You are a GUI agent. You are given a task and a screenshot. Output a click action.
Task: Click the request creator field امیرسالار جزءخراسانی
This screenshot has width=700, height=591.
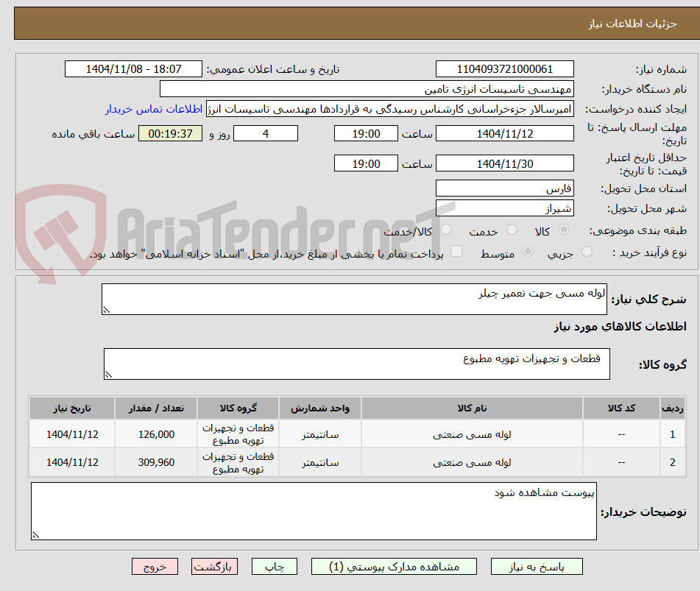tap(389, 109)
